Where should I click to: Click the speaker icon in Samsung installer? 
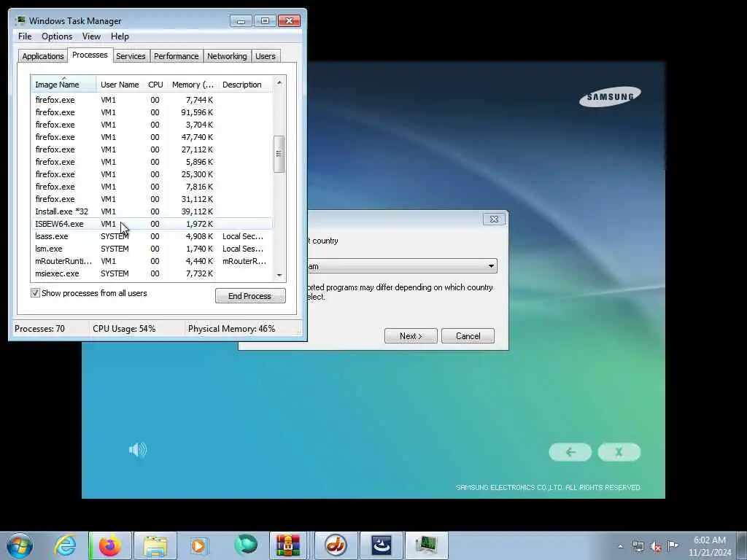click(x=138, y=449)
